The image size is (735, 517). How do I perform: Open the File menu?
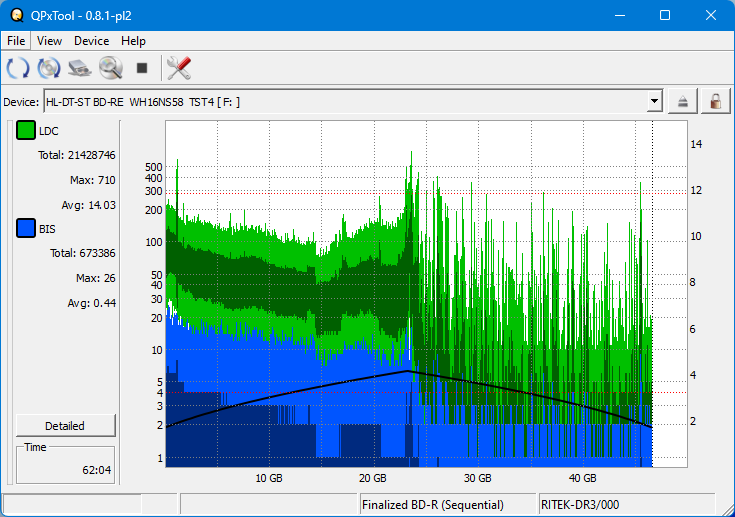pos(16,41)
